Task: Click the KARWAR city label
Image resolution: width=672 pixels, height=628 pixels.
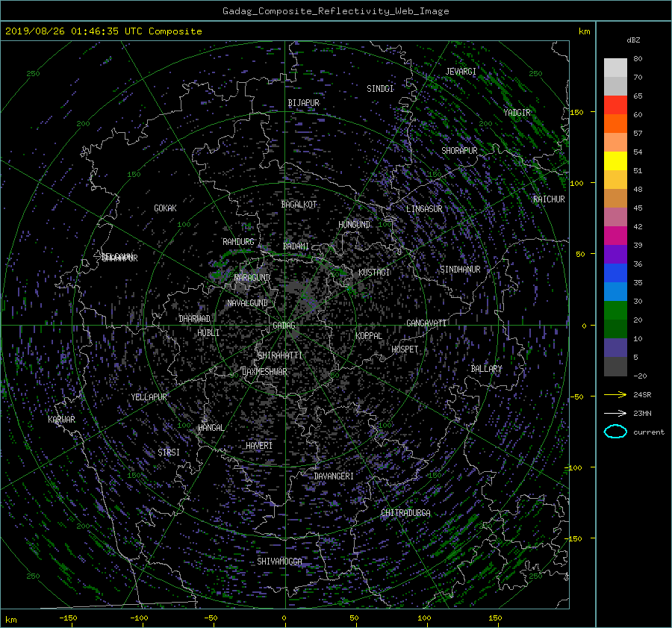Action: 61,420
